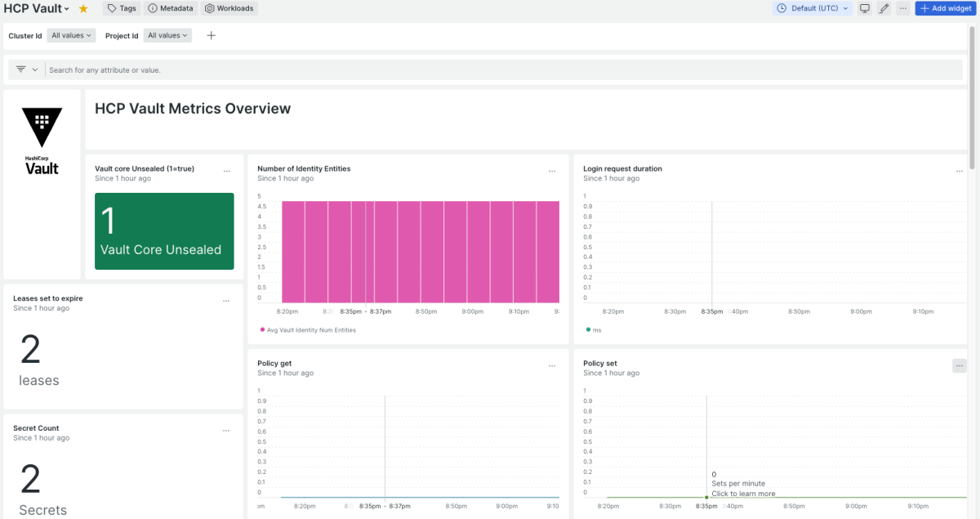Image resolution: width=980 pixels, height=519 pixels.
Task: Open the Policy get widget menu
Action: coord(552,365)
